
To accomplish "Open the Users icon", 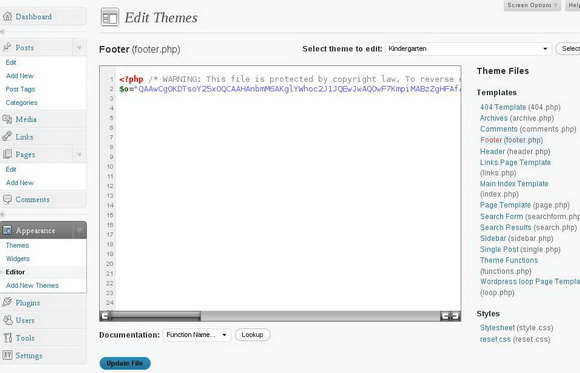I will pos(7,320).
